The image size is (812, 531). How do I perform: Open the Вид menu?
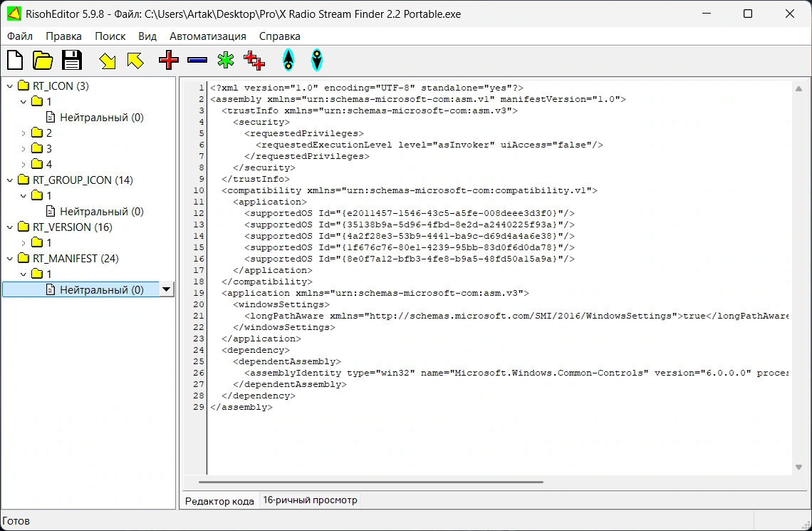147,36
